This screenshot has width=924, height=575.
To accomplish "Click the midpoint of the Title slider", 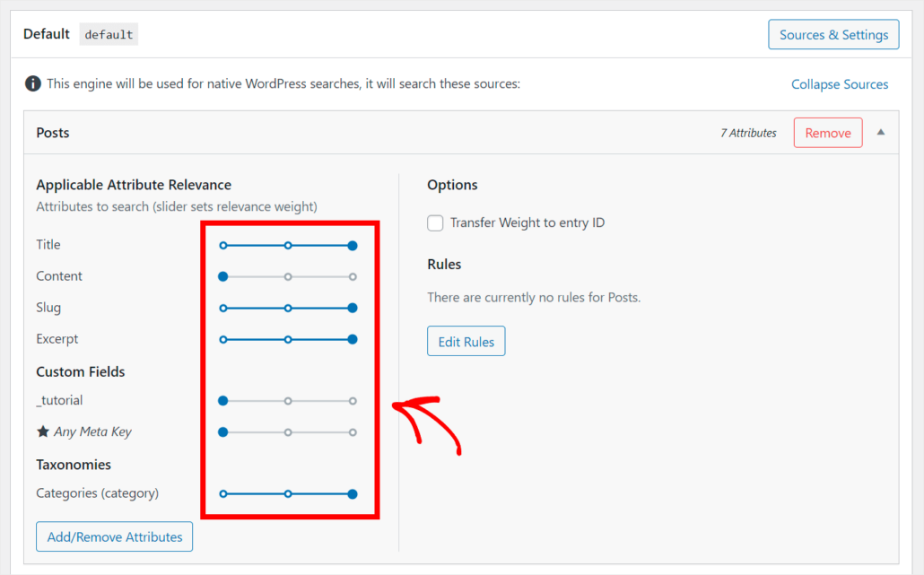I will (288, 245).
